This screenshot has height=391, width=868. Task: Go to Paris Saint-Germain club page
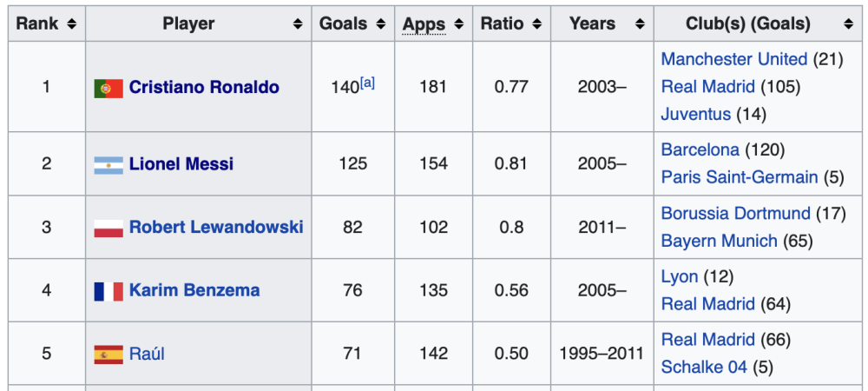point(739,177)
